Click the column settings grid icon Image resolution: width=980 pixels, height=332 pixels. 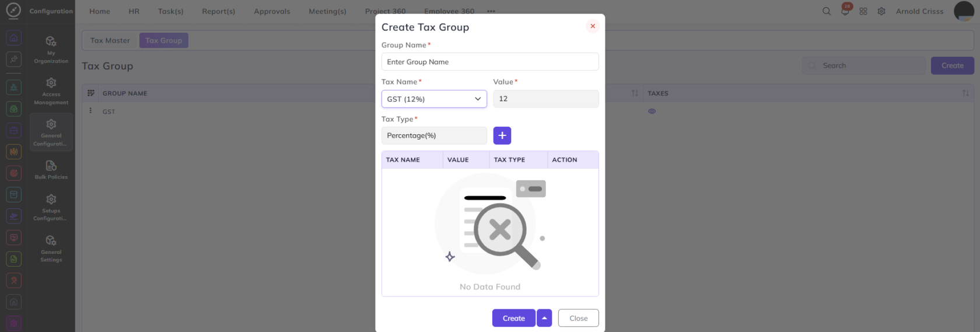click(91, 93)
